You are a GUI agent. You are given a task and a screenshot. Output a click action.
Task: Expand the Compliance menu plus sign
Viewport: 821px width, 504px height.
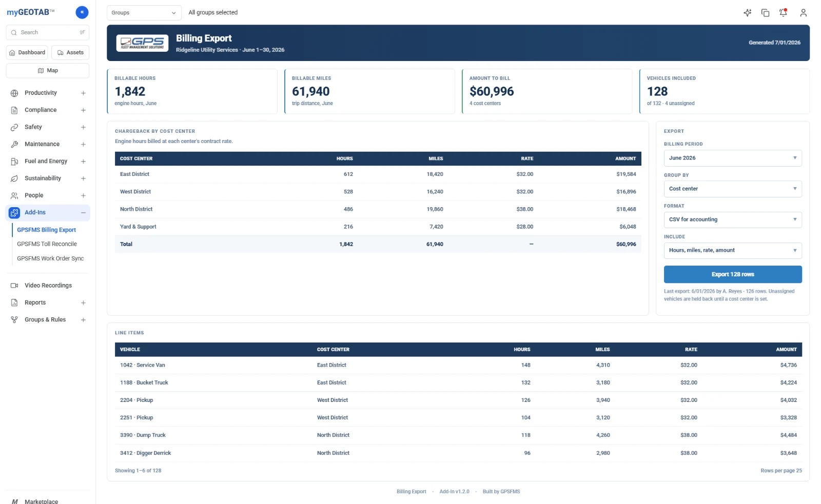pyautogui.click(x=83, y=110)
